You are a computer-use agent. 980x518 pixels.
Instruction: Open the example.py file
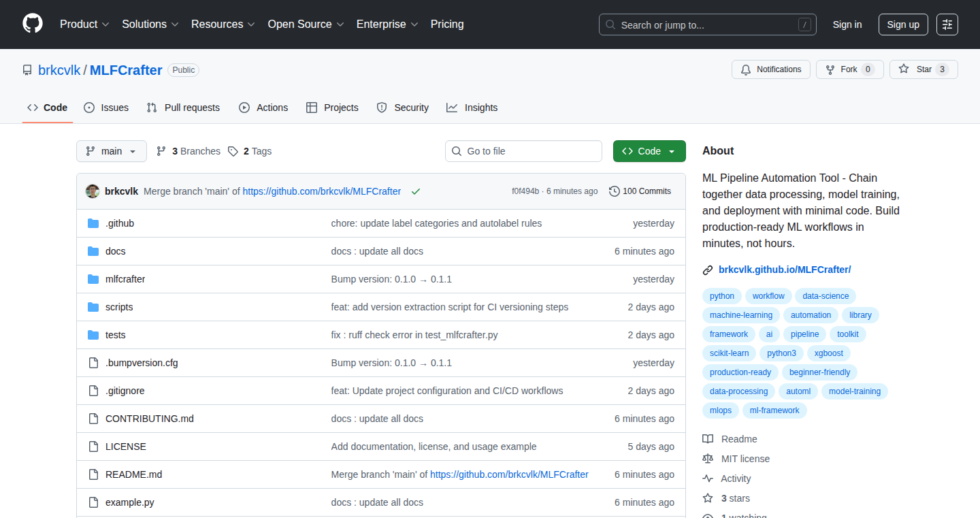[x=130, y=502]
